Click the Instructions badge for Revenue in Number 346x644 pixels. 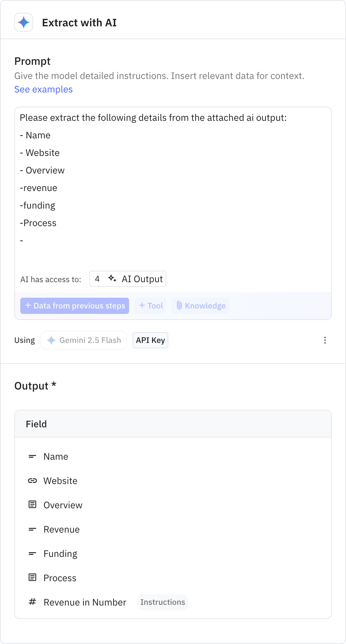[x=162, y=602]
